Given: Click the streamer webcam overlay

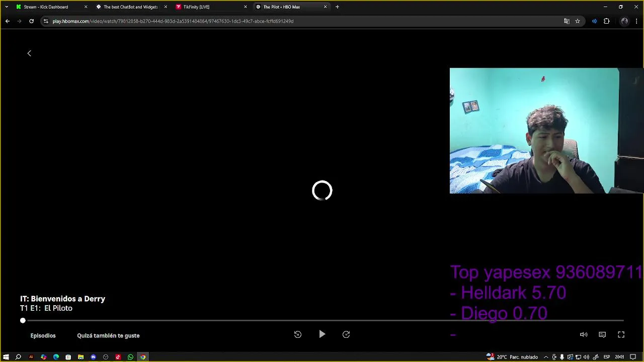Looking at the screenshot, I should (546, 131).
